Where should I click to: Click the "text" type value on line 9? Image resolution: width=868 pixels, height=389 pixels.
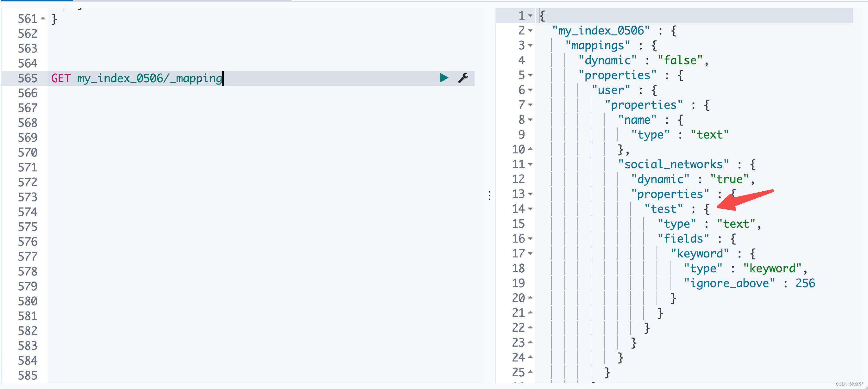(710, 135)
